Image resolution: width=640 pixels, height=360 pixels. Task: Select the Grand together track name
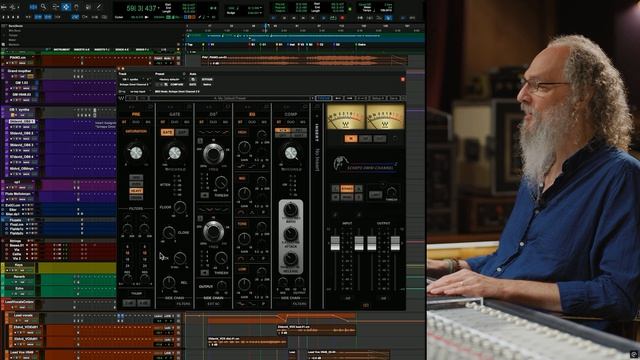point(20,71)
